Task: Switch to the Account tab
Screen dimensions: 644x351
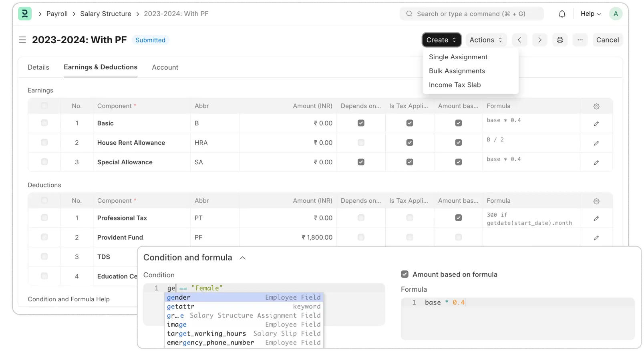Action: click(x=165, y=67)
